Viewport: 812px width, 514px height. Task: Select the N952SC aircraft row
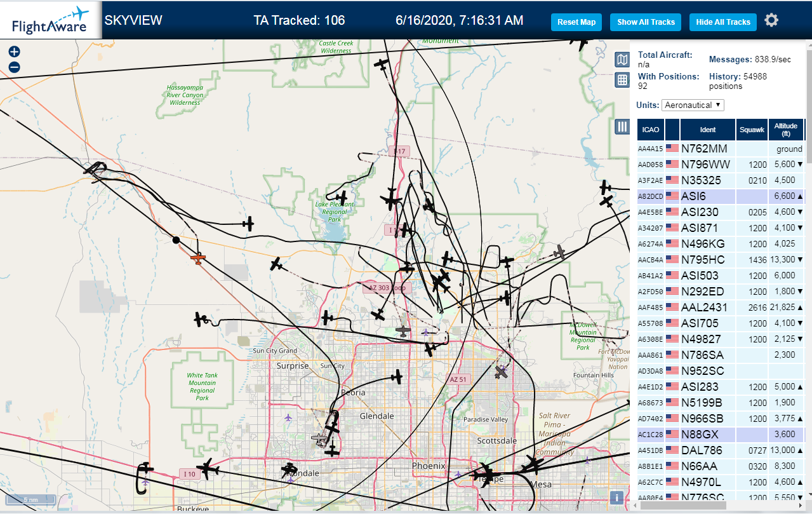tap(721, 371)
